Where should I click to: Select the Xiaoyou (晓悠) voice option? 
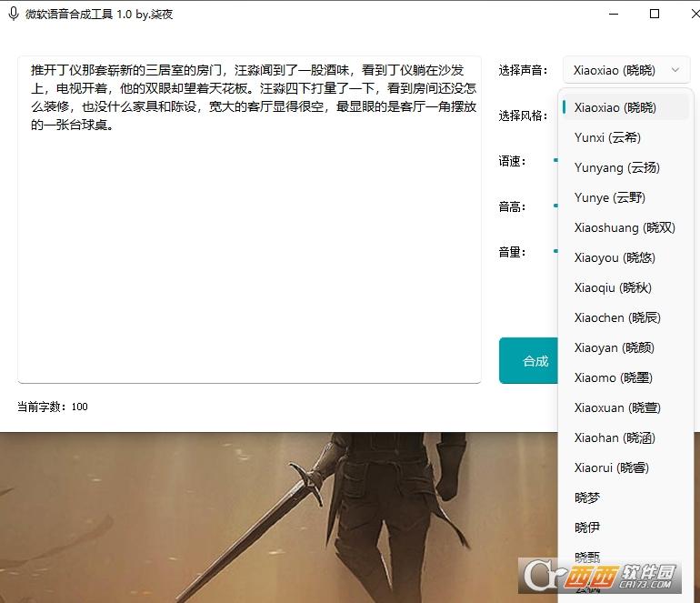(625, 257)
